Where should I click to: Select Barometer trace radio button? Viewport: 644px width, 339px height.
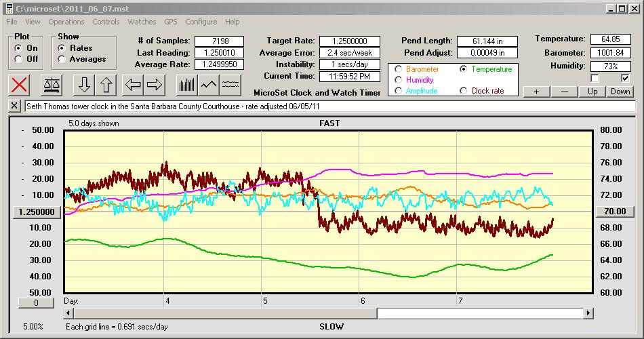(398, 69)
